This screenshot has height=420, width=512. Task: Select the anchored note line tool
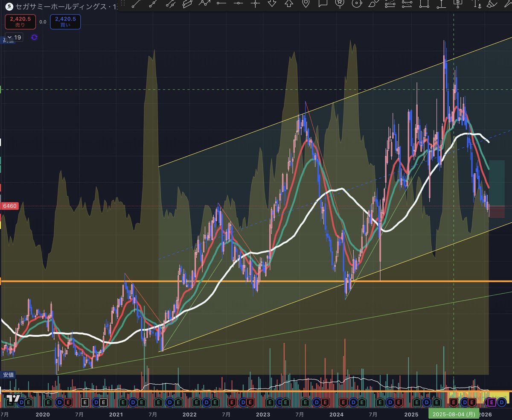441,4
